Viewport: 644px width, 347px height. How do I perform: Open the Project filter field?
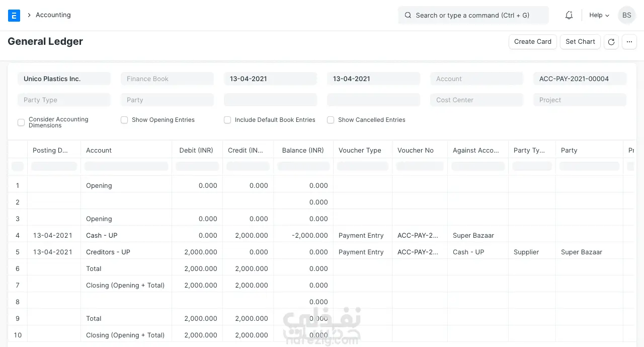[x=580, y=100]
